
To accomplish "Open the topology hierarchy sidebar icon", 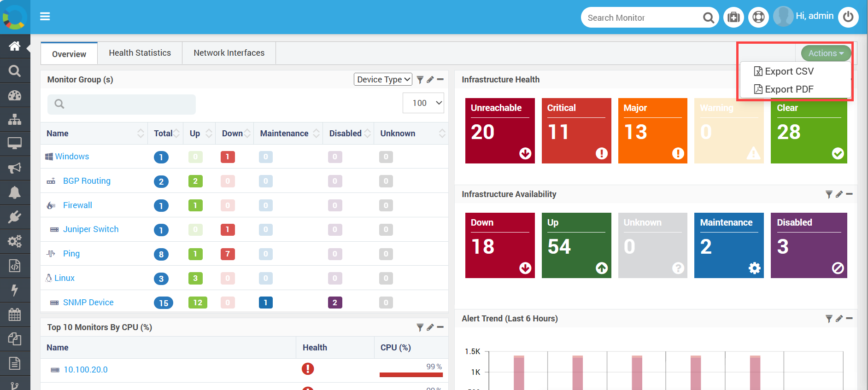I will point(15,120).
